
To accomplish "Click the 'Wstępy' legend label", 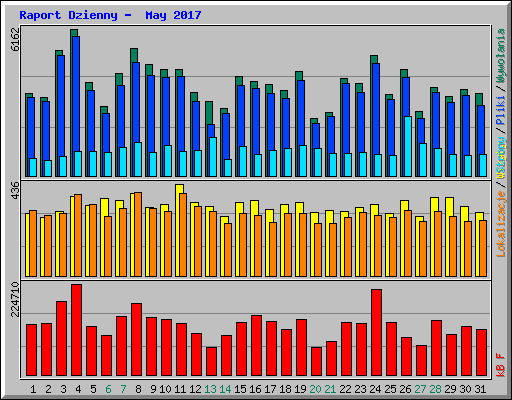I will [501, 157].
